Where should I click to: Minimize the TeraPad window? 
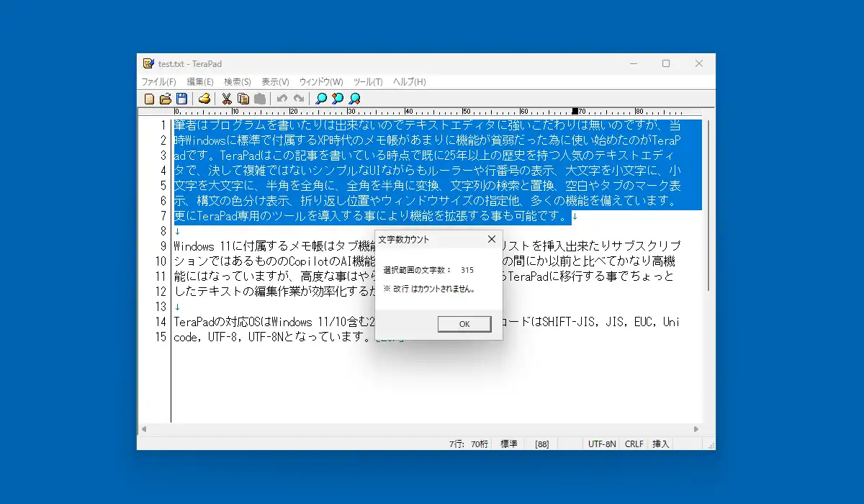[634, 63]
